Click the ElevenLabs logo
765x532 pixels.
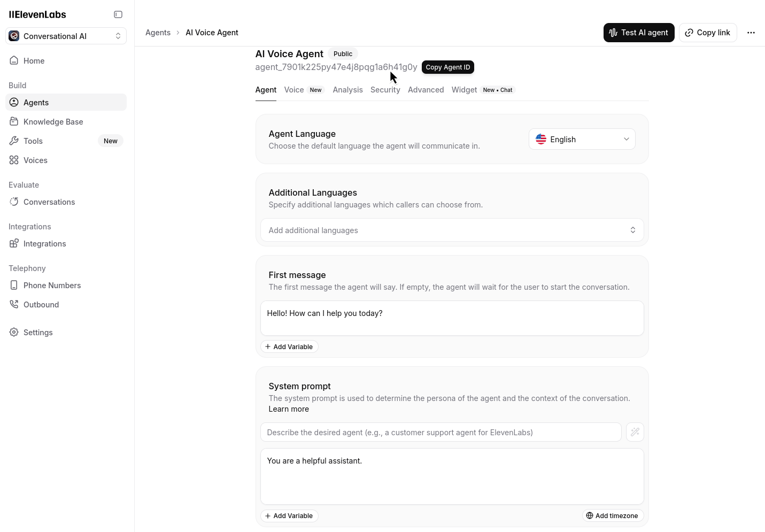(x=37, y=14)
